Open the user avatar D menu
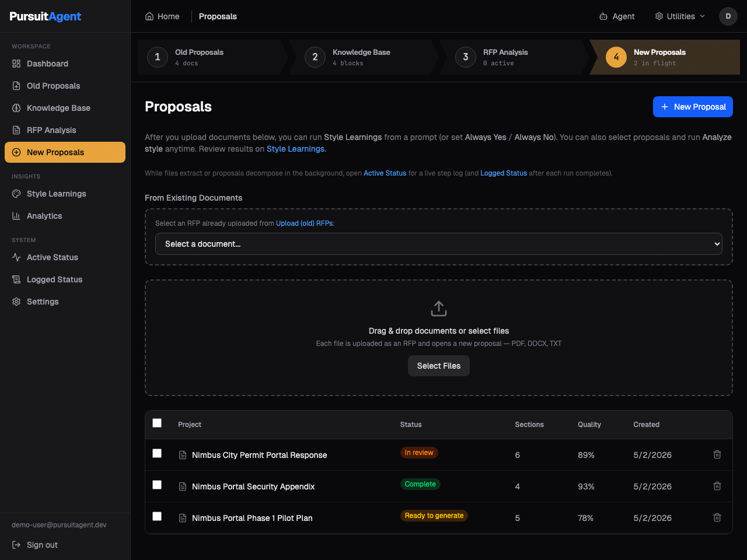The height and width of the screenshot is (560, 747). [728, 16]
